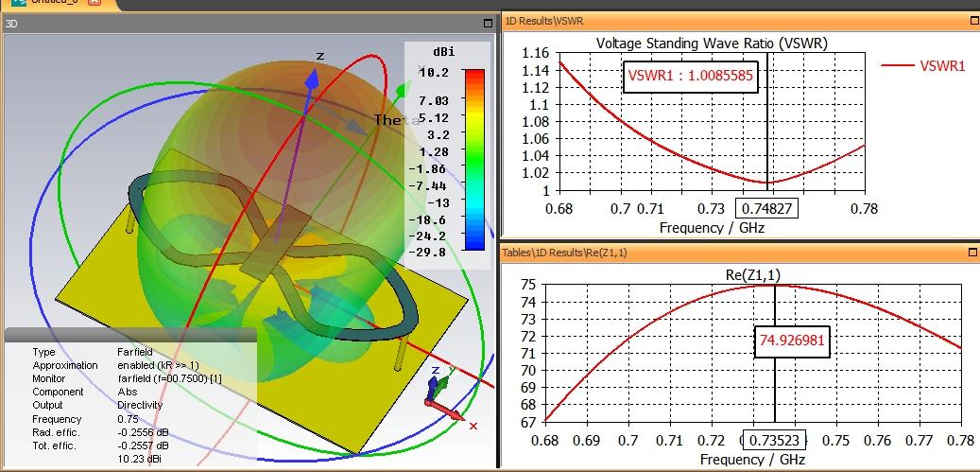This screenshot has height=472, width=980.
Task: Click the 'enabled (kR >> 1)' approximation text
Action: [158, 365]
